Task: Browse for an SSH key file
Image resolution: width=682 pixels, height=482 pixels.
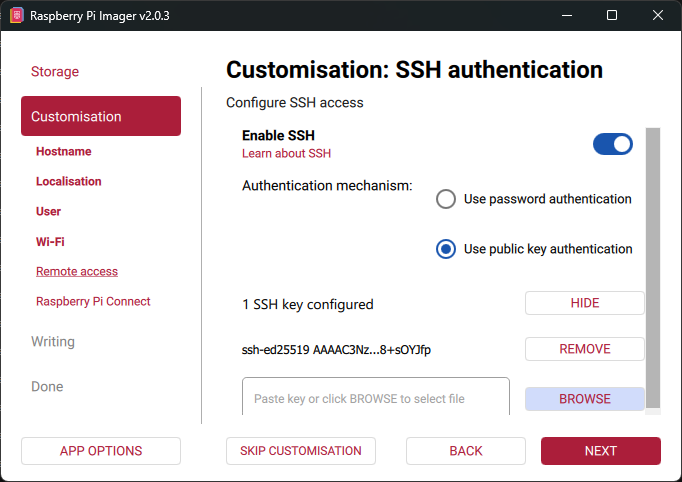Action: 585,399
